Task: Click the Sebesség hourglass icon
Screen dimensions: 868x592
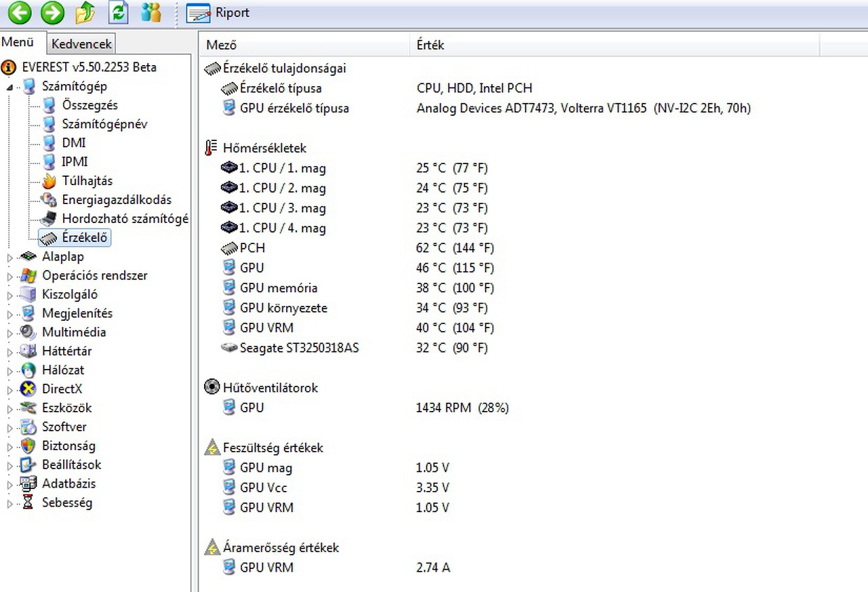Action: pyautogui.click(x=28, y=503)
